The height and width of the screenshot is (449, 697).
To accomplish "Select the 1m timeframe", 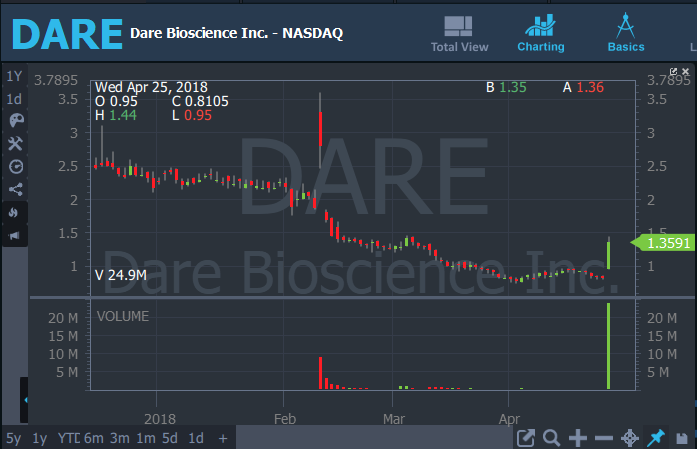I will (x=146, y=438).
